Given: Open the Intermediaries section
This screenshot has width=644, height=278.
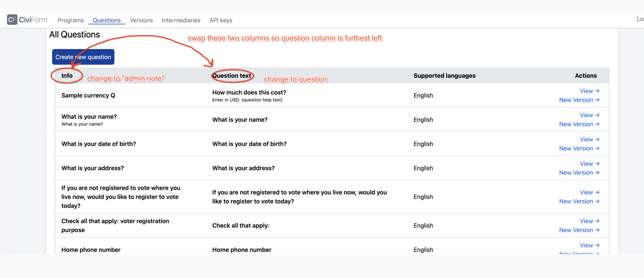Looking at the screenshot, I should point(181,20).
